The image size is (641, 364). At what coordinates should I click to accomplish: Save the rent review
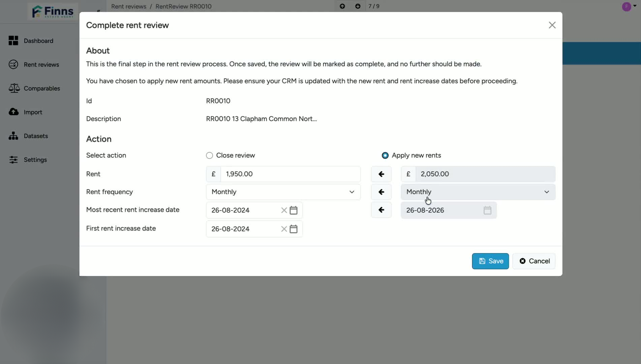pyautogui.click(x=490, y=261)
